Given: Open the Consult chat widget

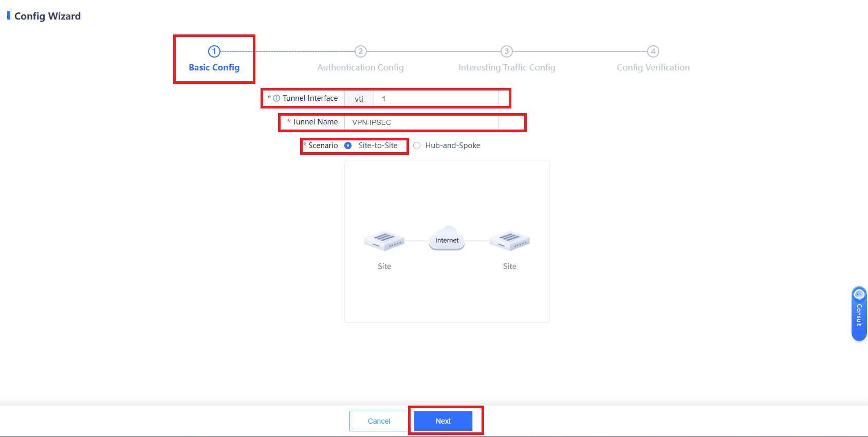Looking at the screenshot, I should click(x=859, y=314).
